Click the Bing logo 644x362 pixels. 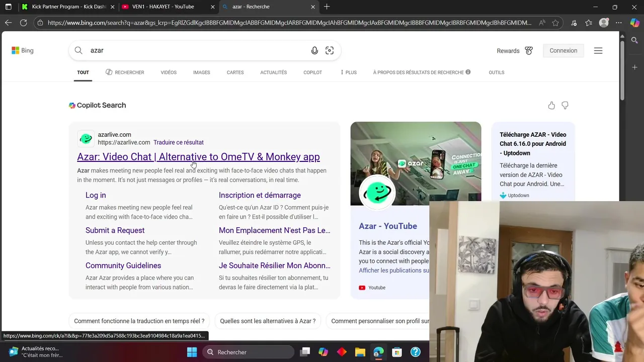tap(23, 50)
